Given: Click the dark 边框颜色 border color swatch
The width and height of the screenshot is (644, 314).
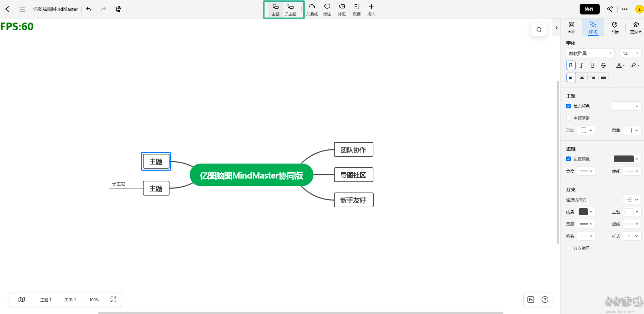Looking at the screenshot, I should (x=623, y=159).
